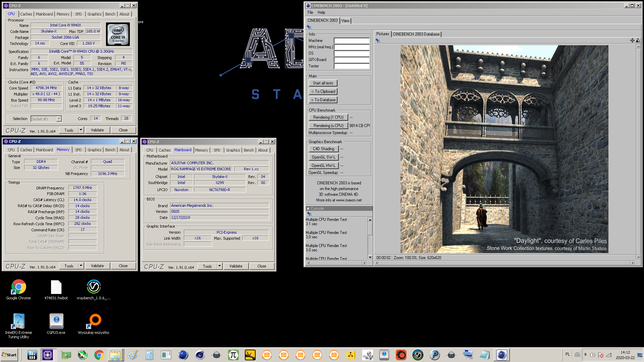The width and height of the screenshot is (644, 362).
Task: Open File Explorer from the taskbar
Action: pyautogui.click(x=115, y=355)
